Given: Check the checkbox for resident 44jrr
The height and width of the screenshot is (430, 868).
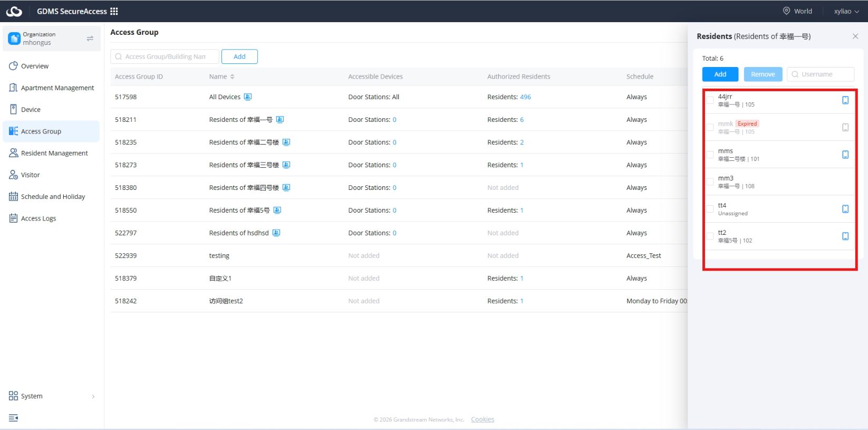Looking at the screenshot, I should pos(710,100).
